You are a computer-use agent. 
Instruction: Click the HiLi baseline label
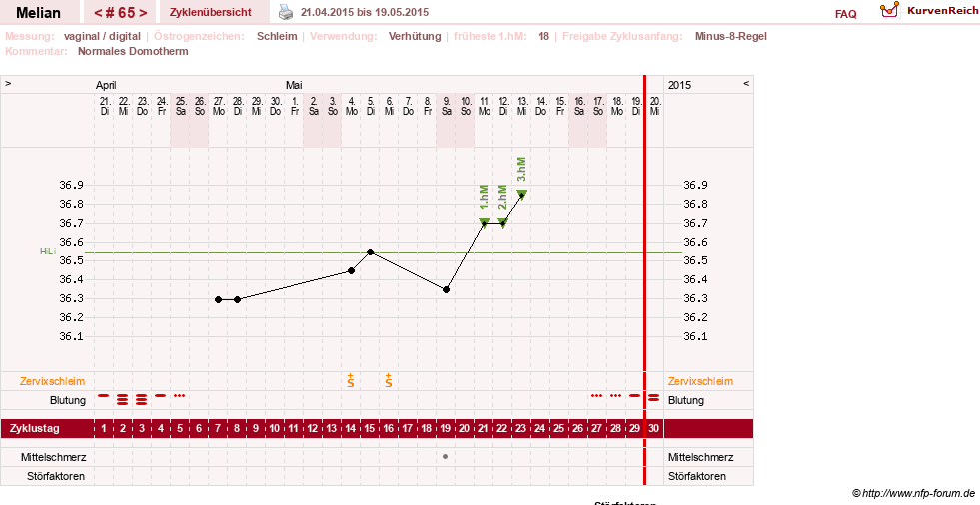pos(48,252)
